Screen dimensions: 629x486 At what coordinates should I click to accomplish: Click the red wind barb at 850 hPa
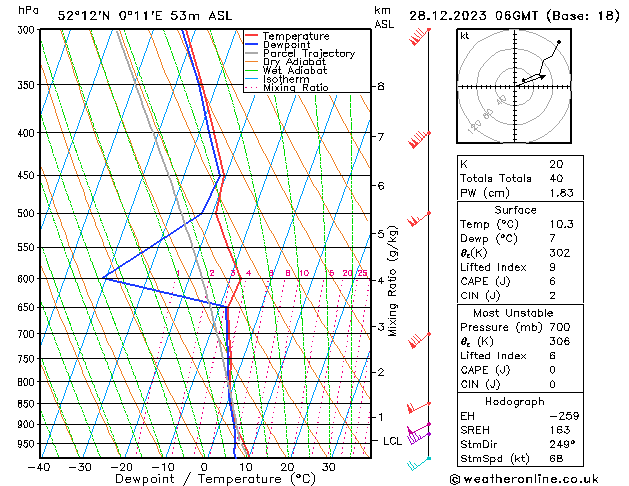point(419,407)
